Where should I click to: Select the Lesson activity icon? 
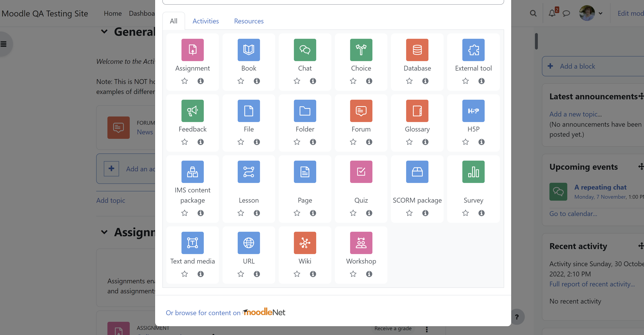249,172
